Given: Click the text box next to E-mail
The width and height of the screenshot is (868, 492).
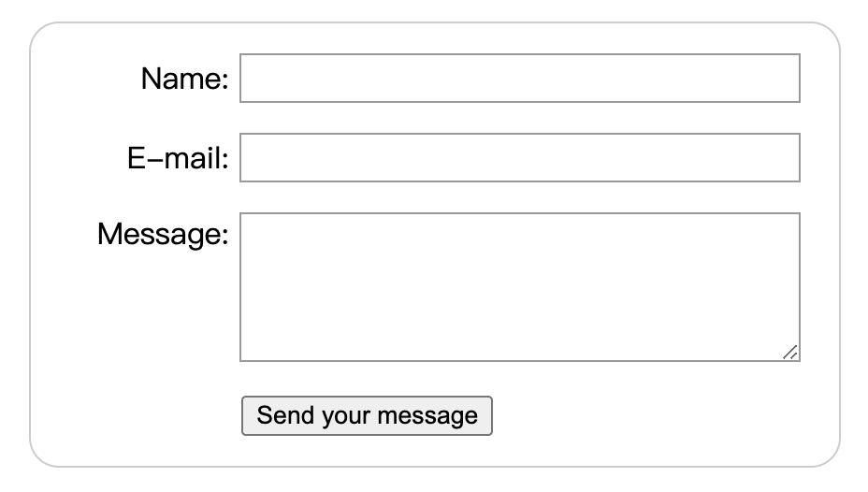Looking at the screenshot, I should pos(519,157).
